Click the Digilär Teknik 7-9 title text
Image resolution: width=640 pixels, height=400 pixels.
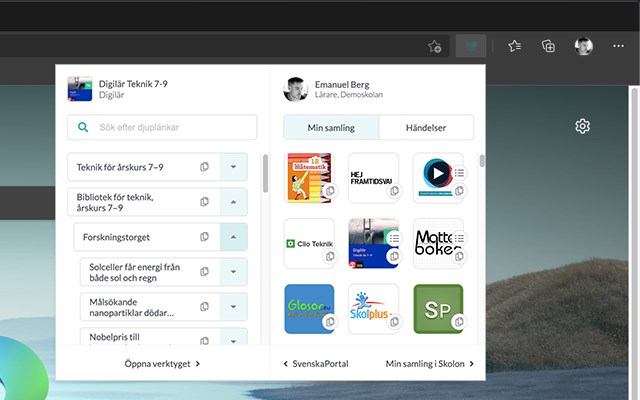click(133, 84)
